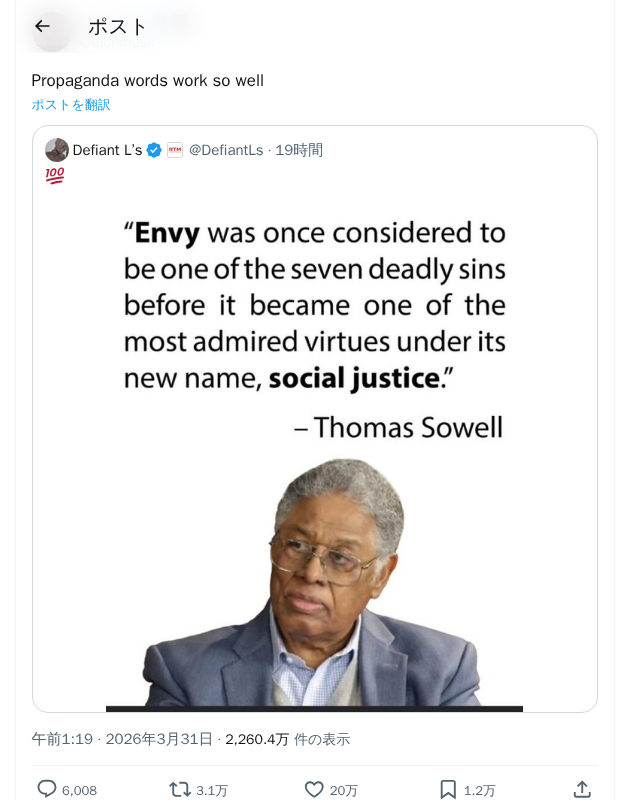Open the Thomas Sowell quote image
This screenshot has width=630, height=800.
coord(314,450)
